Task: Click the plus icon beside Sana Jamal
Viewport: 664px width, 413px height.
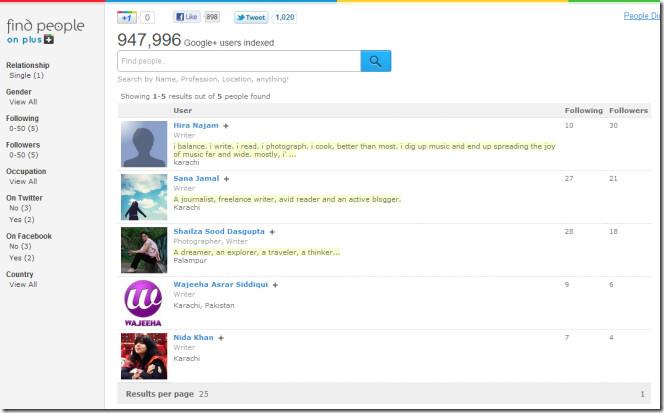Action: point(227,179)
